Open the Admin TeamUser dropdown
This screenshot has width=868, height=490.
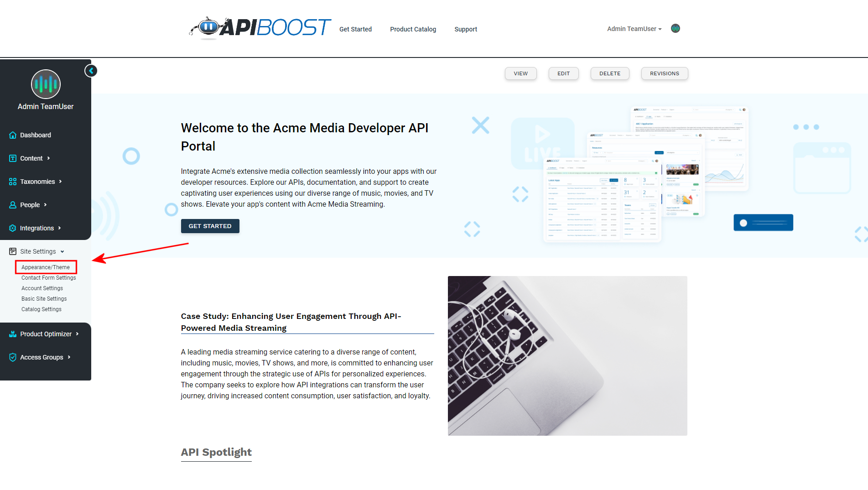[x=634, y=29]
